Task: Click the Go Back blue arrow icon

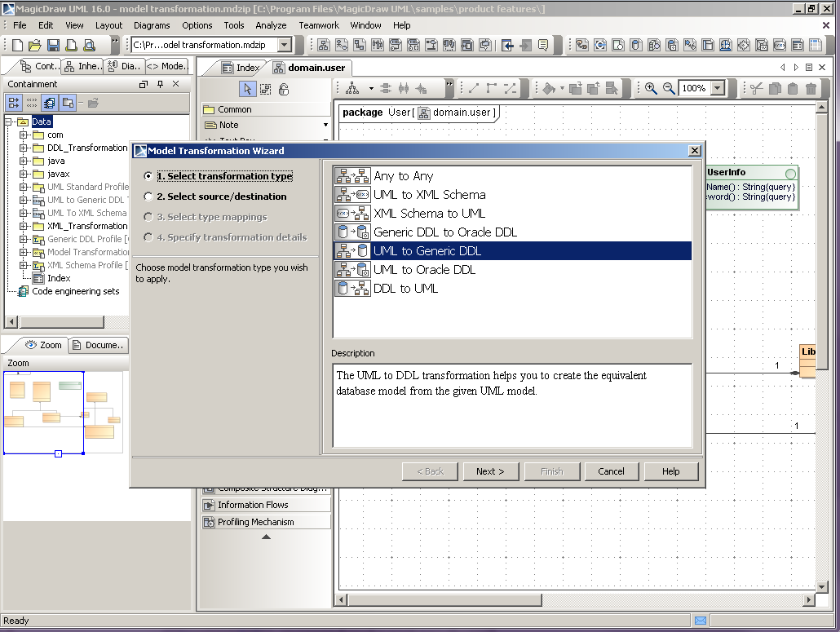Action: (x=507, y=45)
